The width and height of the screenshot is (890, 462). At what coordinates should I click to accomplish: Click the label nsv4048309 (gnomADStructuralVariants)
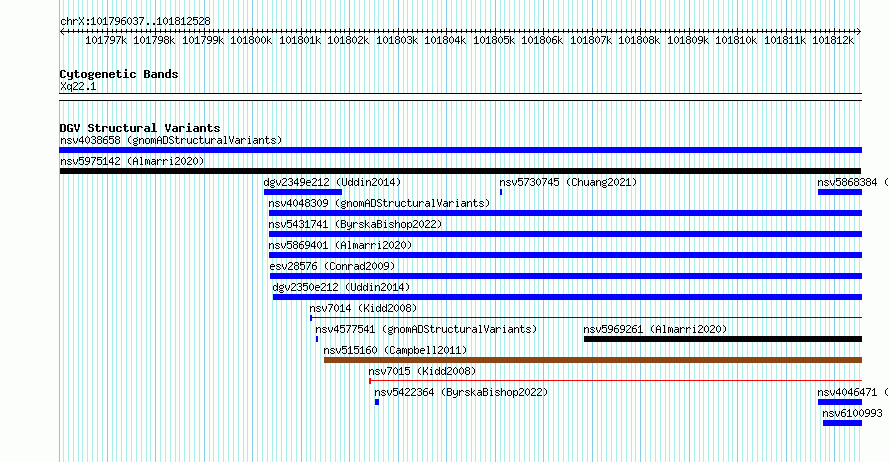pyautogui.click(x=379, y=203)
